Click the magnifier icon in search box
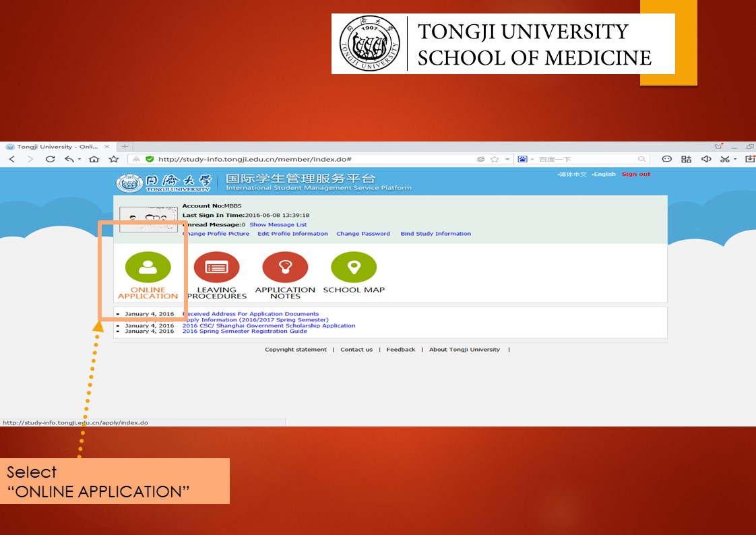The image size is (756, 535). (x=641, y=159)
